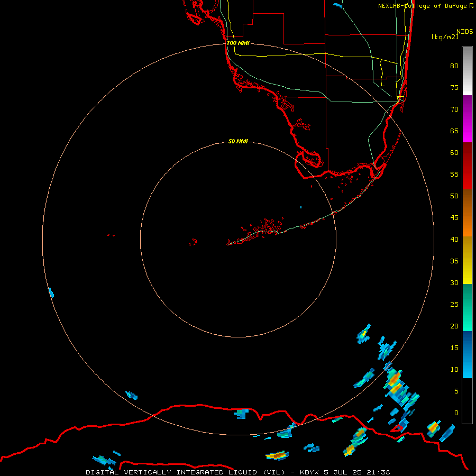The height and width of the screenshot is (476, 476).
Task: Select the red segment of the color bar
Action: [x=467, y=166]
